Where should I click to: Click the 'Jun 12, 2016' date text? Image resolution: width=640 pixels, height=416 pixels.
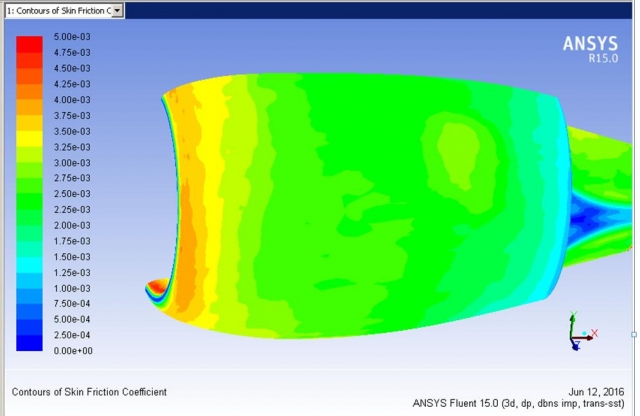tap(594, 391)
